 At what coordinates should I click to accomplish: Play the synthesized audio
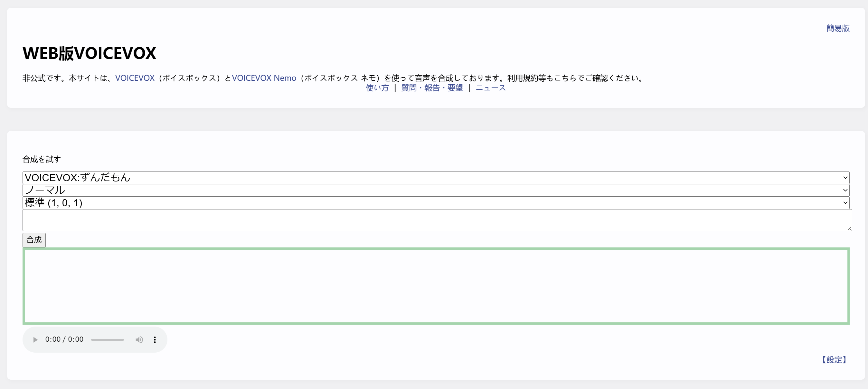click(x=35, y=339)
